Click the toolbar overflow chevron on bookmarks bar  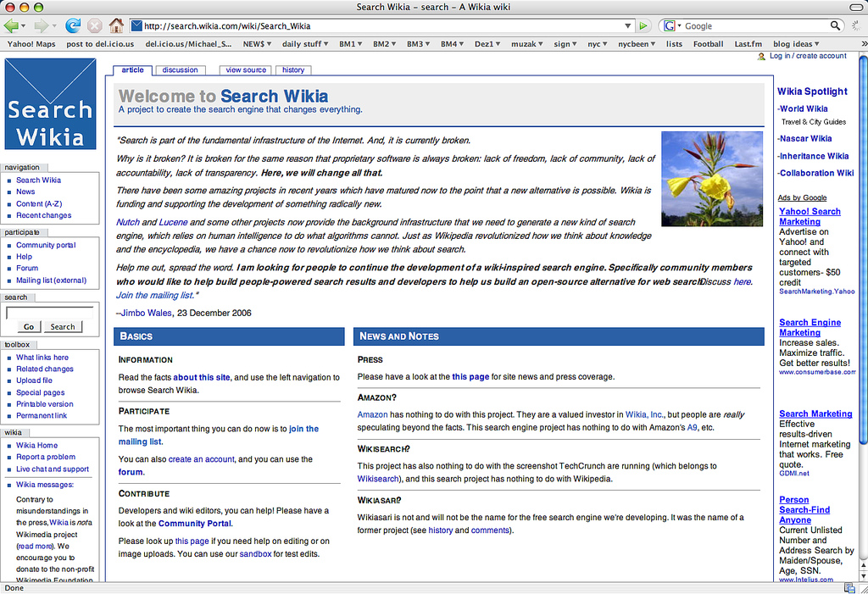(864, 44)
